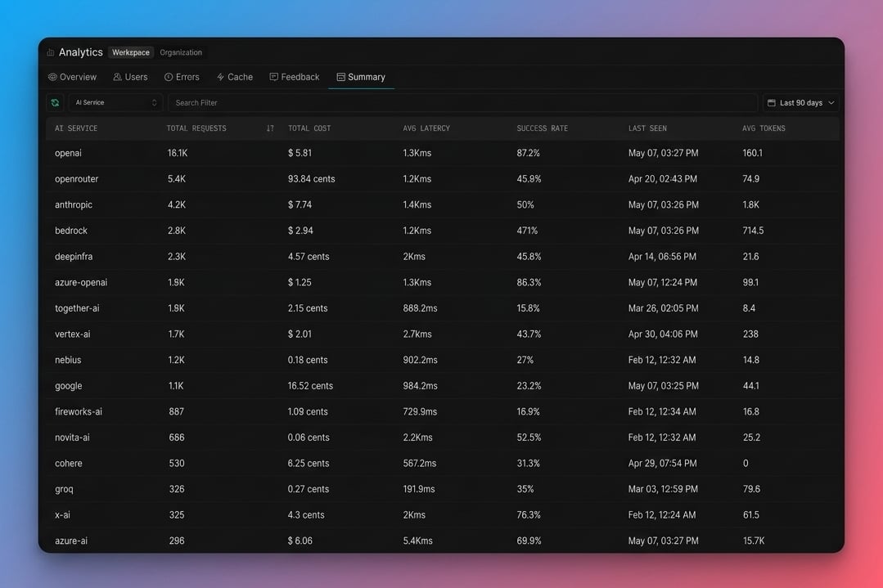Select the google service name

tap(69, 386)
